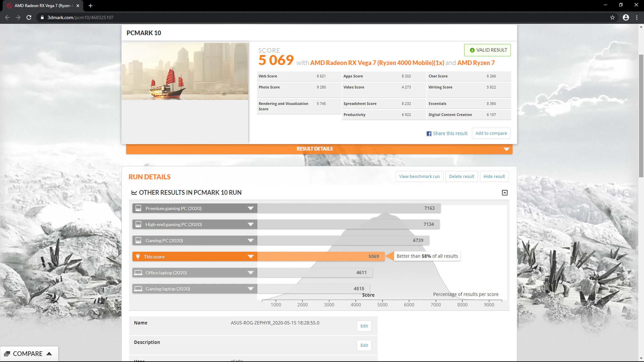Click the large 5 069 overall score
This screenshot has height=362, width=644.
click(276, 60)
